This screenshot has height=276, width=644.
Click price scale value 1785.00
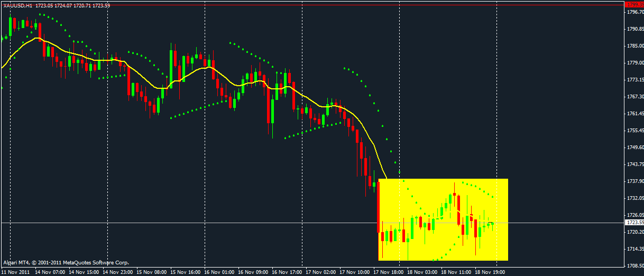[x=634, y=45]
